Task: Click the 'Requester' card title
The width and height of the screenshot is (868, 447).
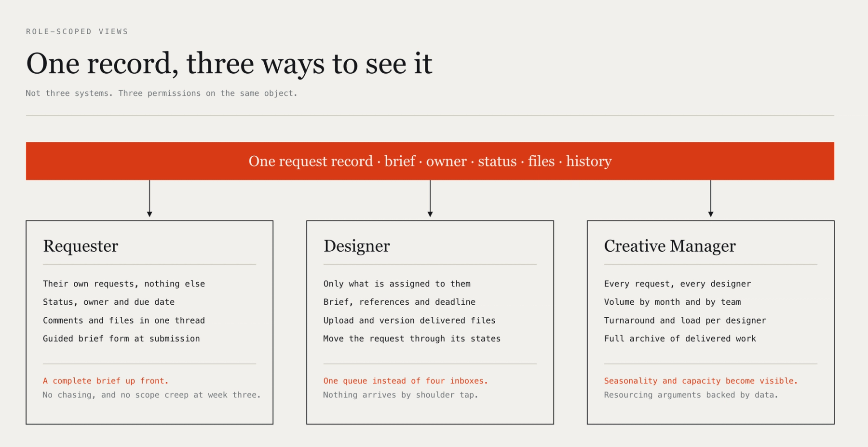Action: 81,246
